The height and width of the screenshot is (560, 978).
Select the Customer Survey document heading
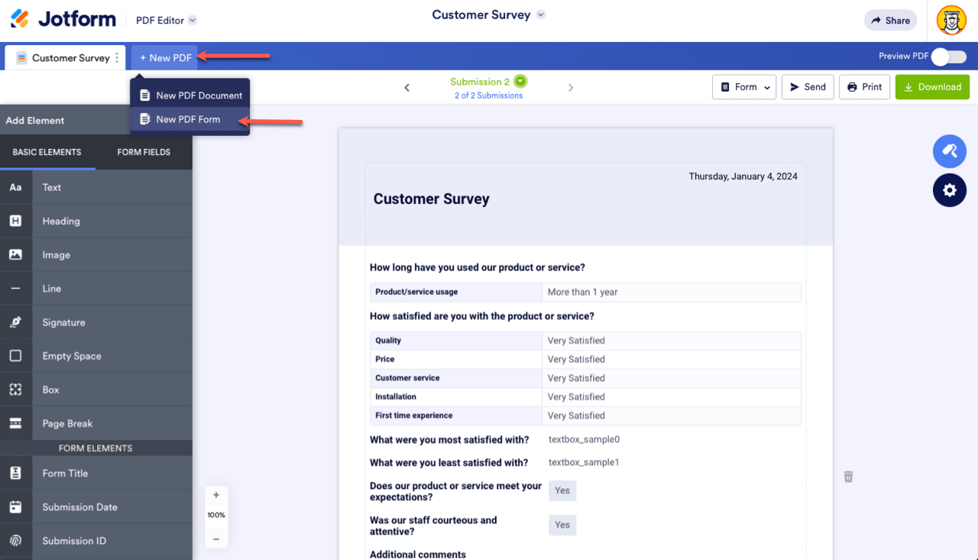[431, 199]
